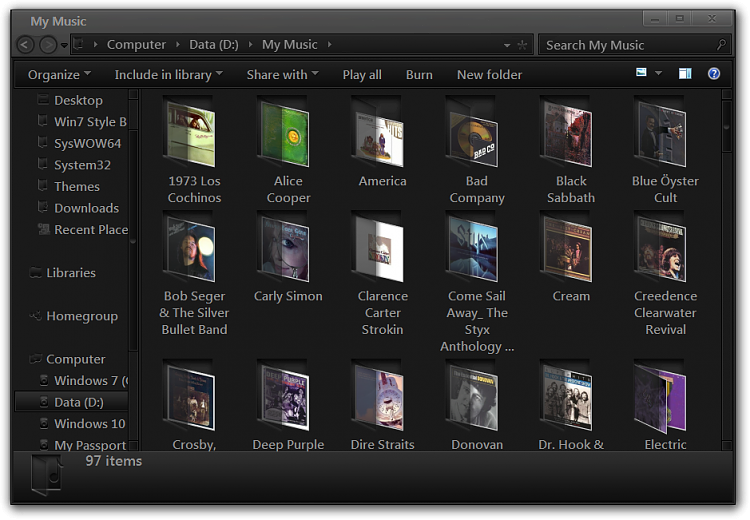750x520 pixels.
Task: Click the search magnifier icon
Action: [x=721, y=44]
